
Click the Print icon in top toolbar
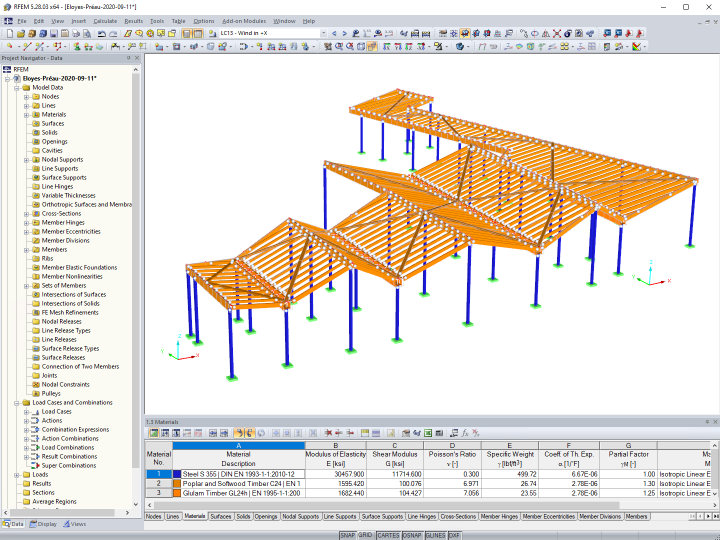click(76, 34)
